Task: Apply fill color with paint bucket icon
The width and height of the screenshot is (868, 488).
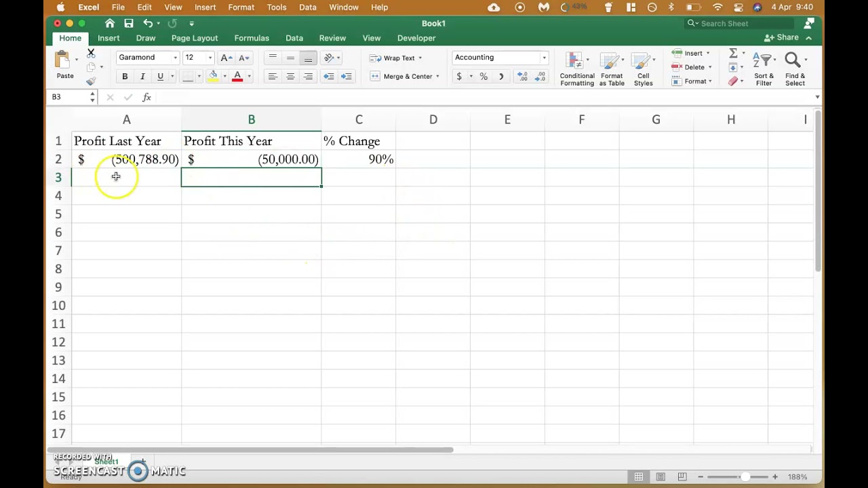Action: click(x=213, y=76)
